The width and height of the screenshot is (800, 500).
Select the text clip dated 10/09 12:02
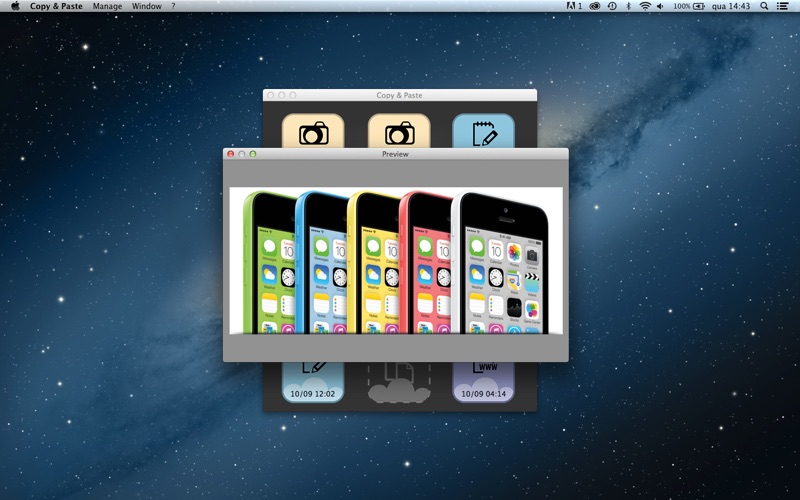point(313,382)
